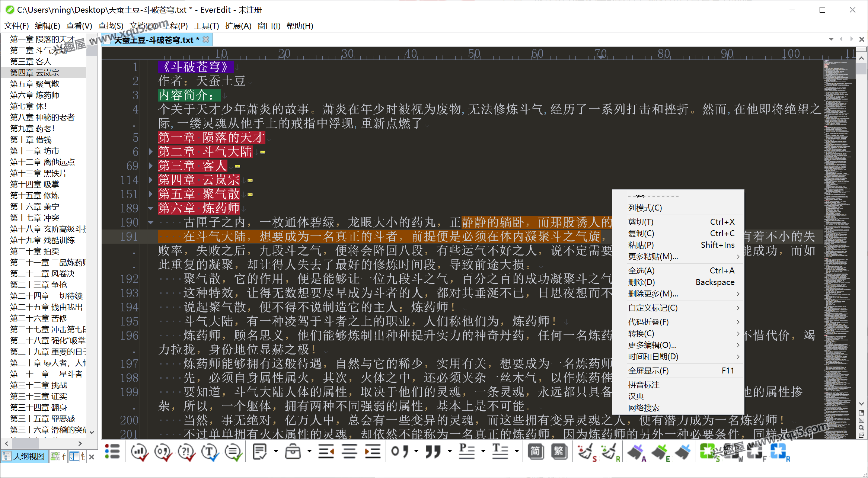Open 代码折叠(F) submenu in context menu
This screenshot has width=868, height=478.
pos(678,322)
